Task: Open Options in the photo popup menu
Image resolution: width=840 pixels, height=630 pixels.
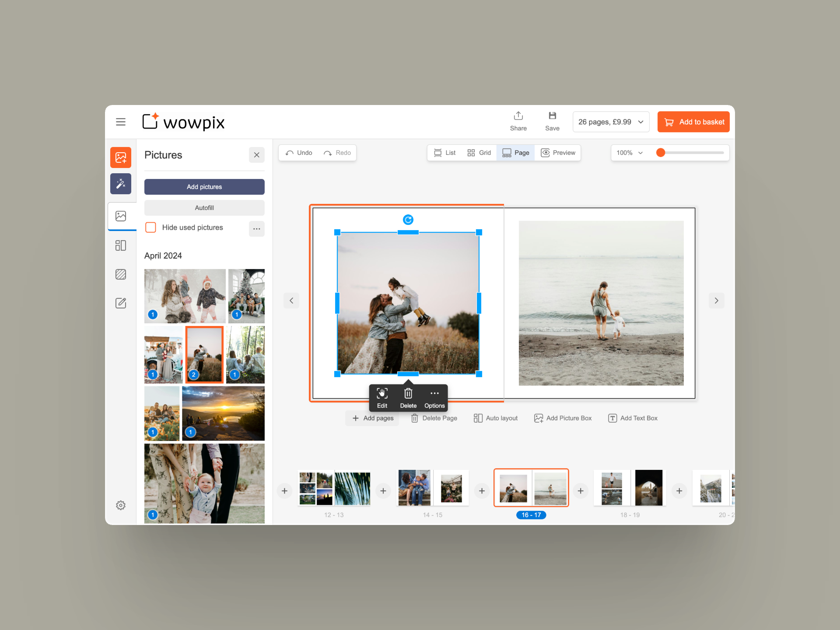Action: pyautogui.click(x=434, y=397)
